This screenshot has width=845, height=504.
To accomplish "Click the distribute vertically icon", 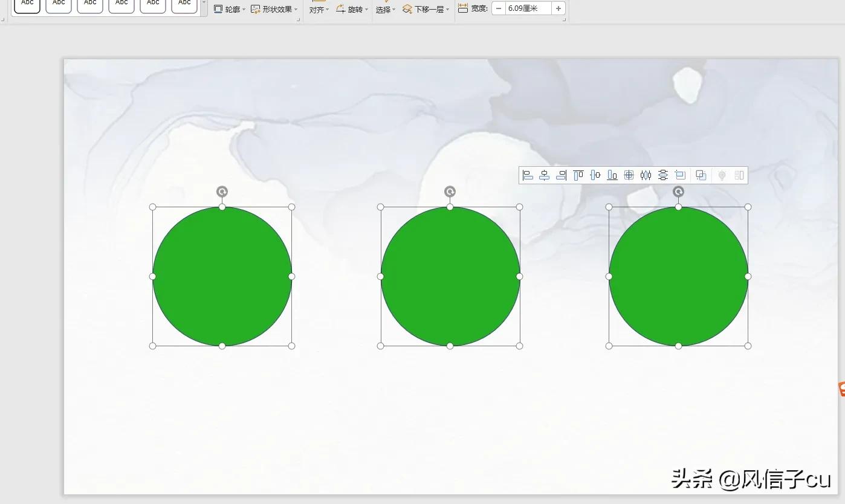I will pyautogui.click(x=663, y=175).
